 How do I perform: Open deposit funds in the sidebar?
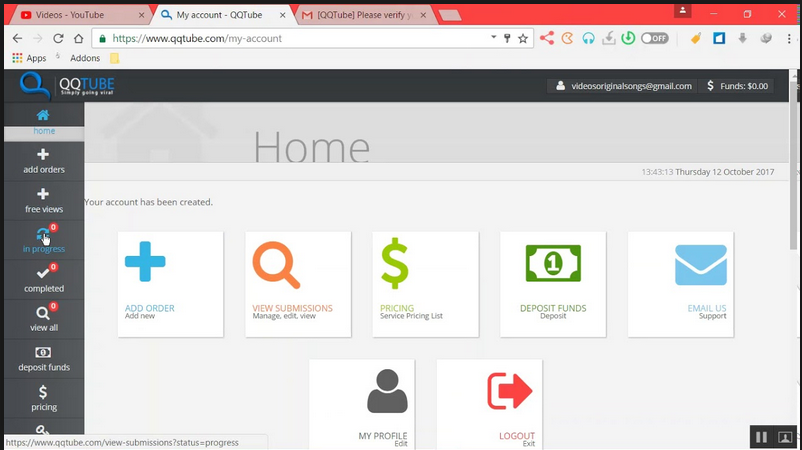click(43, 359)
